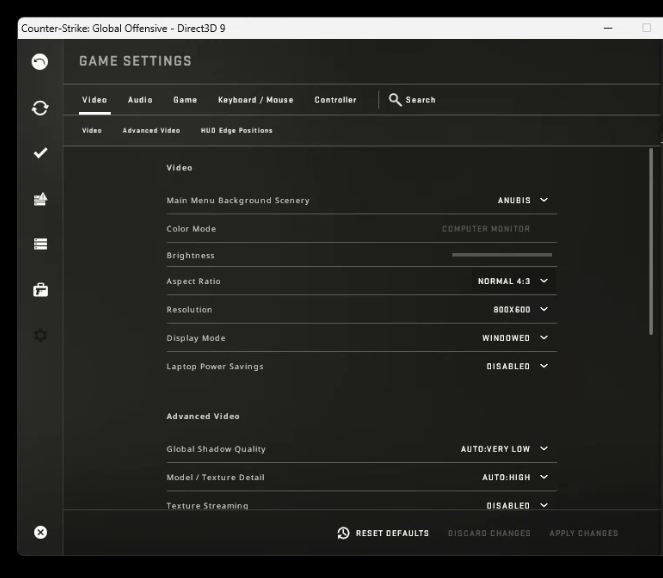
Task: Open the Video settings tab
Action: (x=94, y=100)
